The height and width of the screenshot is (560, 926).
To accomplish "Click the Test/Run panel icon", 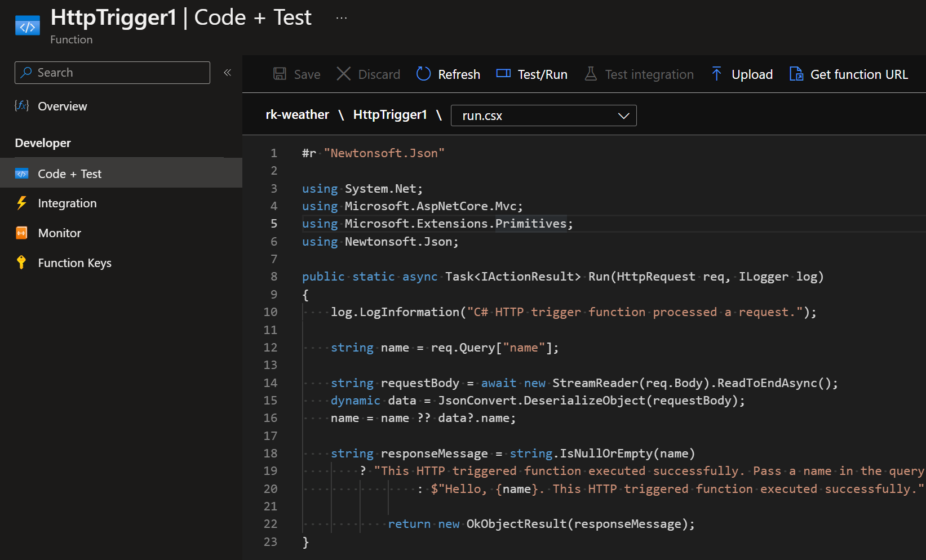I will tap(503, 74).
